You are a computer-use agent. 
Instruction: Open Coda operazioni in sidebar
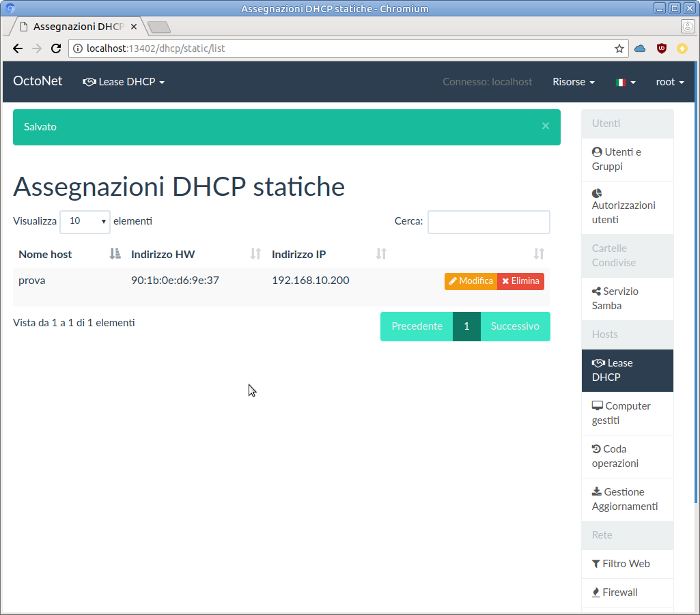(627, 456)
